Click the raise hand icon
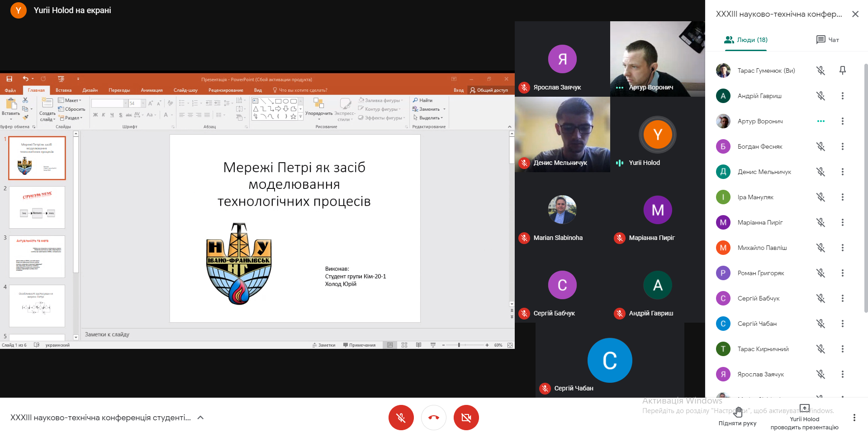 point(738,412)
